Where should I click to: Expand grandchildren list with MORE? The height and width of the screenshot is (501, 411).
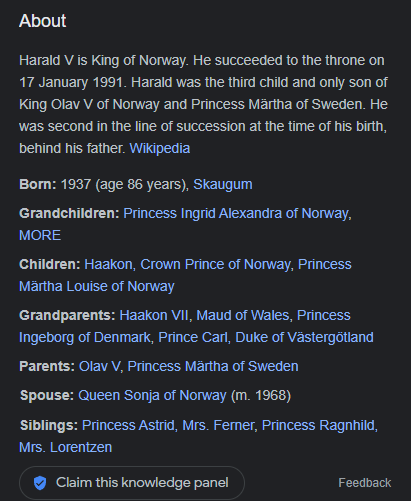[40, 235]
